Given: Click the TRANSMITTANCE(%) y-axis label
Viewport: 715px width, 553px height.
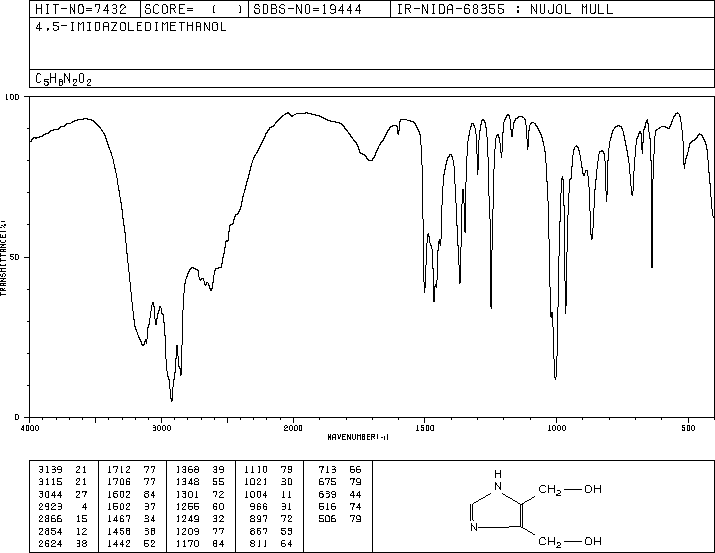Looking at the screenshot, I should click(x=3, y=257).
